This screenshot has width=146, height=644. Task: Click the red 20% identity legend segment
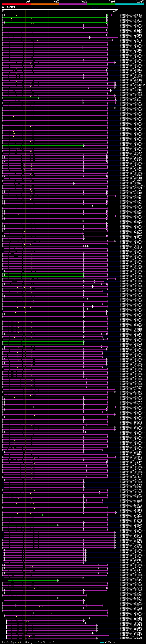tap(16, 4)
